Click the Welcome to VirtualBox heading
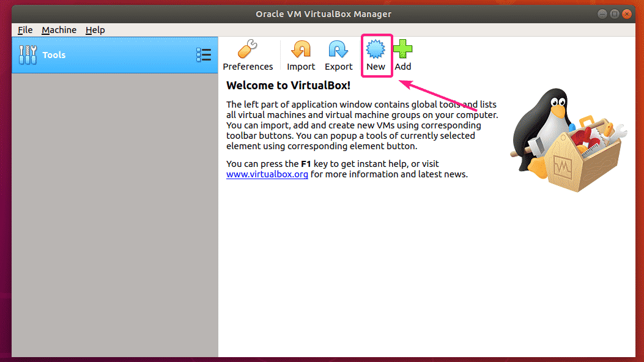This screenshot has height=362, width=644. point(288,86)
